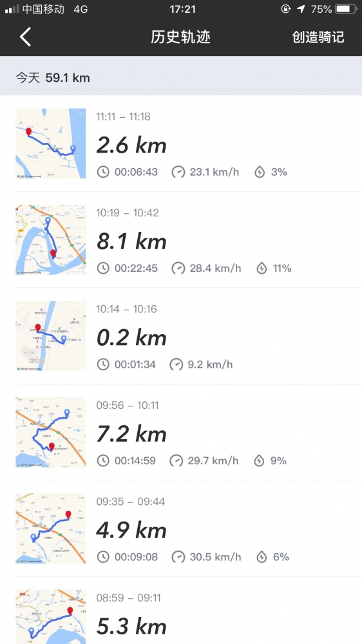Viewport: 362px width, 644px height.
Task: Tap the back arrow icon
Action: click(26, 37)
